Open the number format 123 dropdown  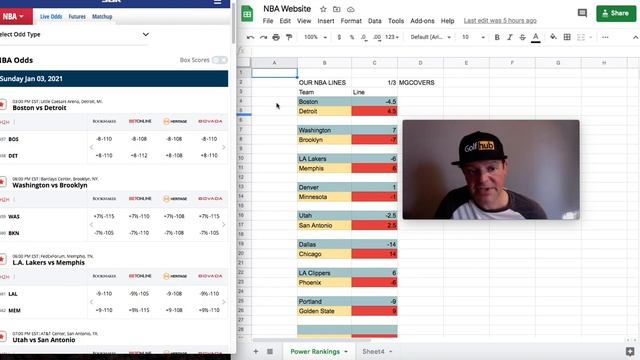coord(392,37)
